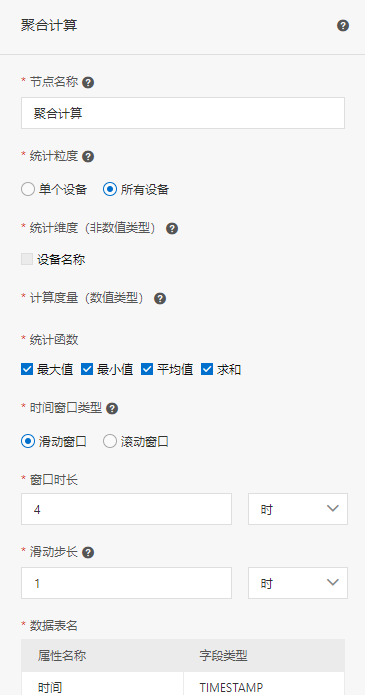Click the 窗口时长 value field
Screen dimensions: 365x695
pos(126,509)
